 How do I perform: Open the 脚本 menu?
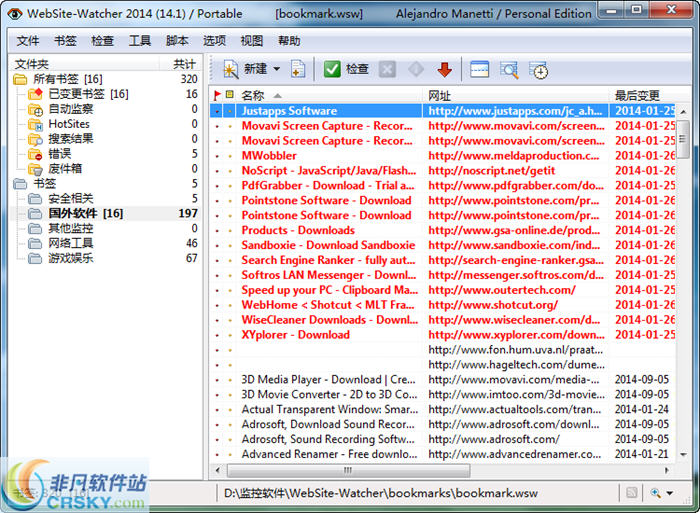point(177,41)
